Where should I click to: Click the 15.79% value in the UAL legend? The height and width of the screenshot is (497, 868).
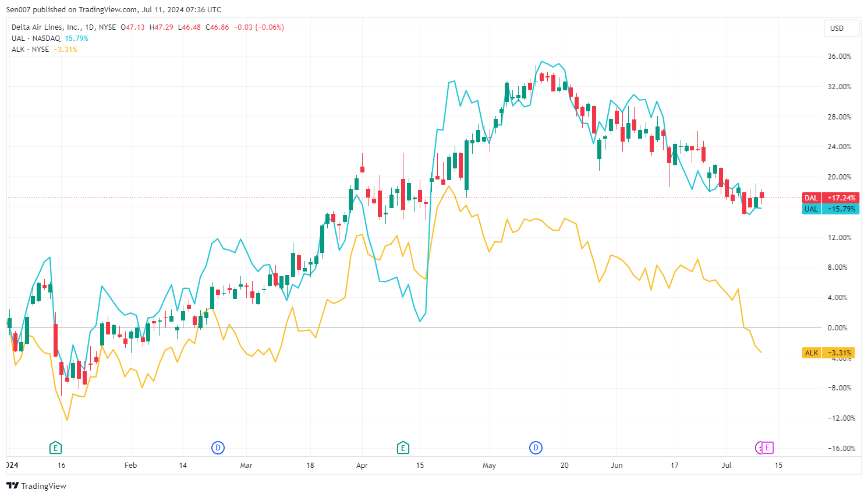(x=77, y=38)
